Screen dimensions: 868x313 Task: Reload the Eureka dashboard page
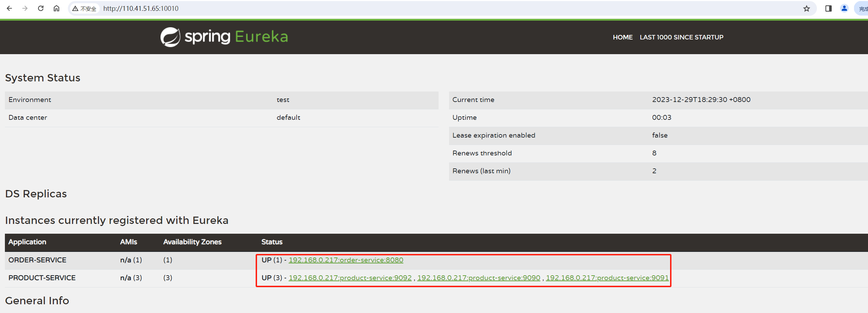tap(41, 8)
